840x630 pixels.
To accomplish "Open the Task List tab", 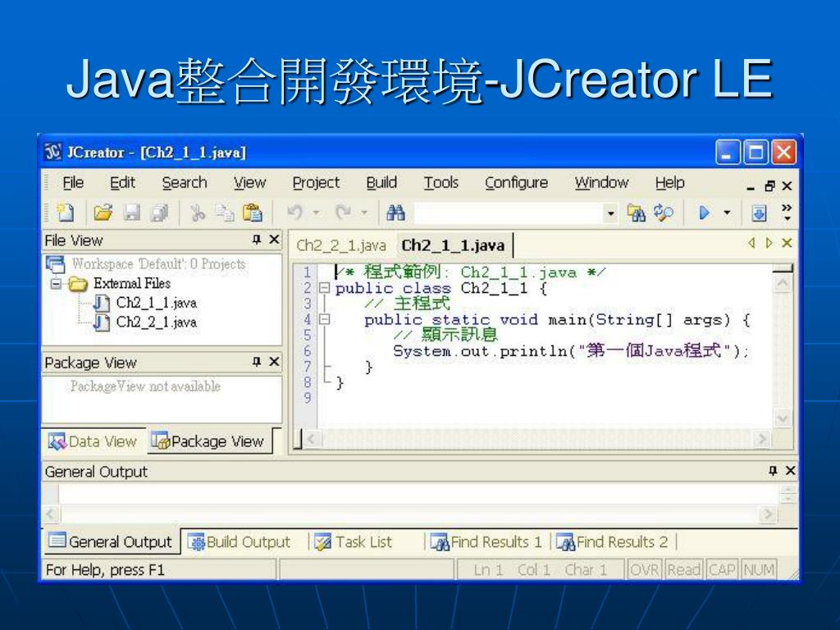I will click(354, 542).
